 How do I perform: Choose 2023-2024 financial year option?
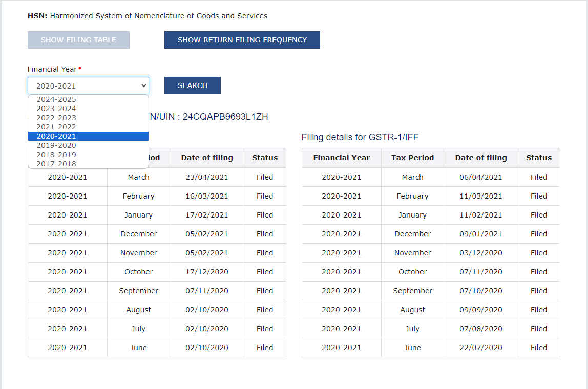click(x=56, y=109)
